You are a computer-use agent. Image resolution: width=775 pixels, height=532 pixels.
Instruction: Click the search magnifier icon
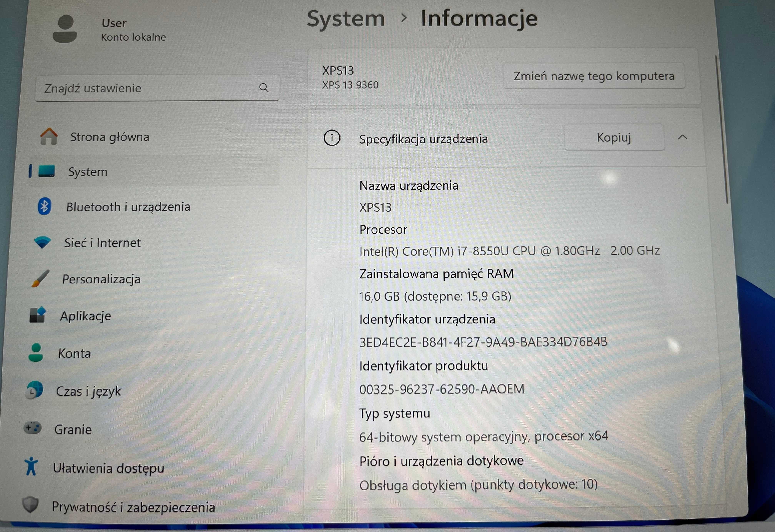pyautogui.click(x=264, y=88)
